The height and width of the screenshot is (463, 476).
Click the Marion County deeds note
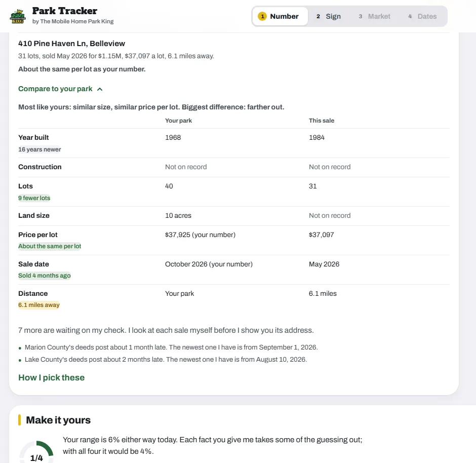(x=171, y=348)
